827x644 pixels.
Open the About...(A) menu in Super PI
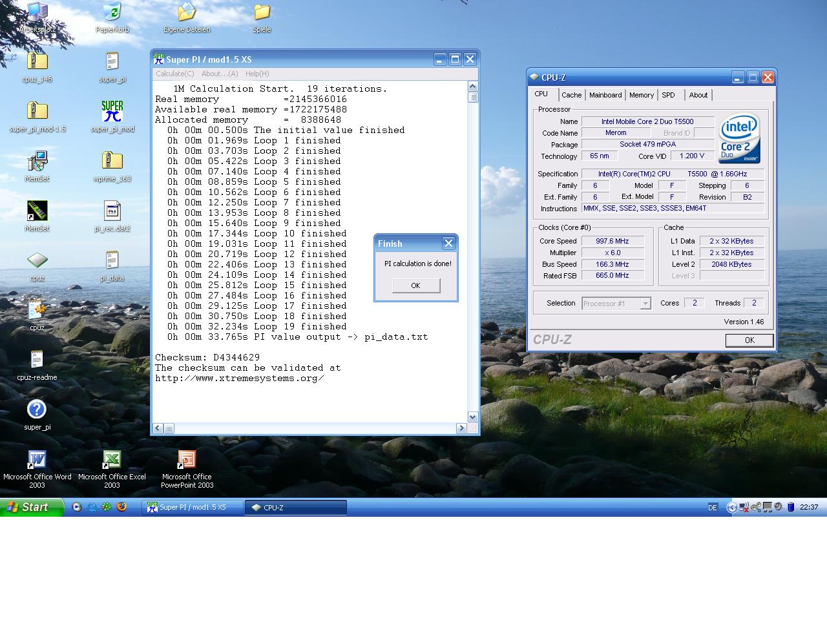pyautogui.click(x=220, y=74)
